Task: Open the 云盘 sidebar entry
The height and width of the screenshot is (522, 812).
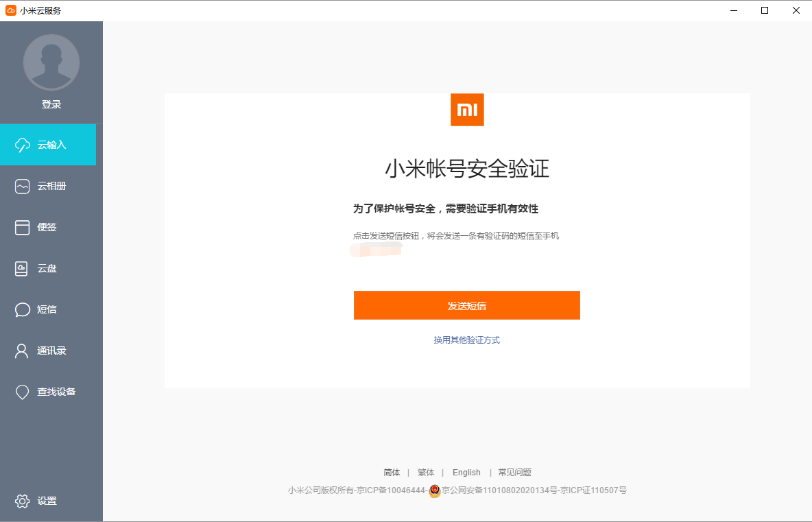Action: pos(51,268)
